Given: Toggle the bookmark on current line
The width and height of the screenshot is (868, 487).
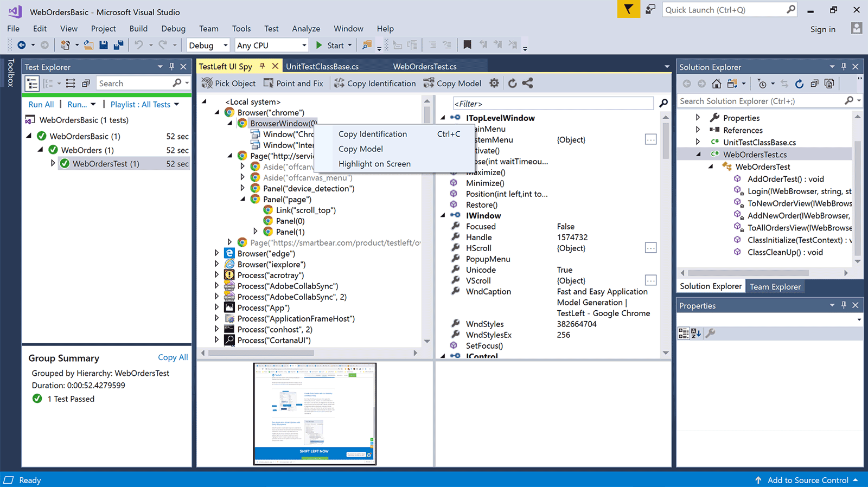Looking at the screenshot, I should pyautogui.click(x=467, y=45).
